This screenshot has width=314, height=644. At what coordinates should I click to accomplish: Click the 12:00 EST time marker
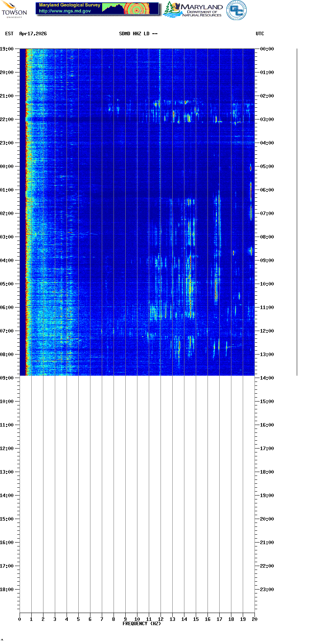coord(7,449)
